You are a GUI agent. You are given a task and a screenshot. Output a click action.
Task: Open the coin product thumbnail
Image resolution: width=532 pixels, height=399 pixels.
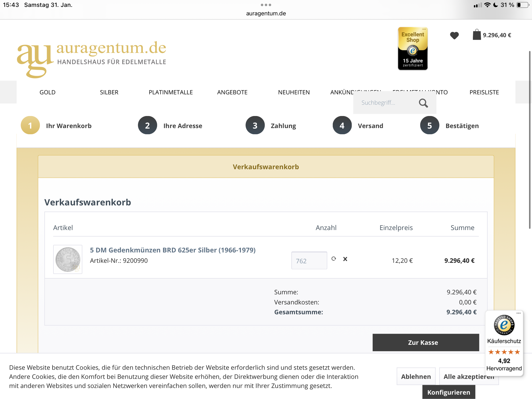68,259
